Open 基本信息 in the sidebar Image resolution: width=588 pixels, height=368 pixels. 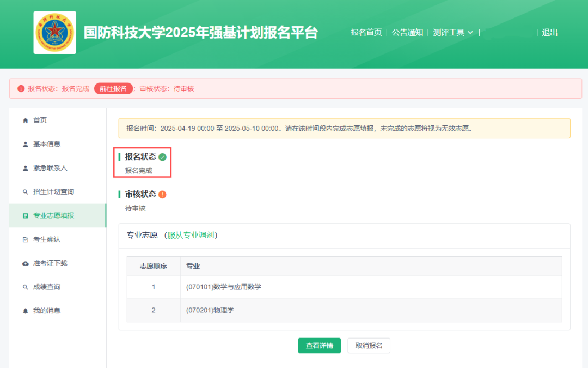coord(58,144)
